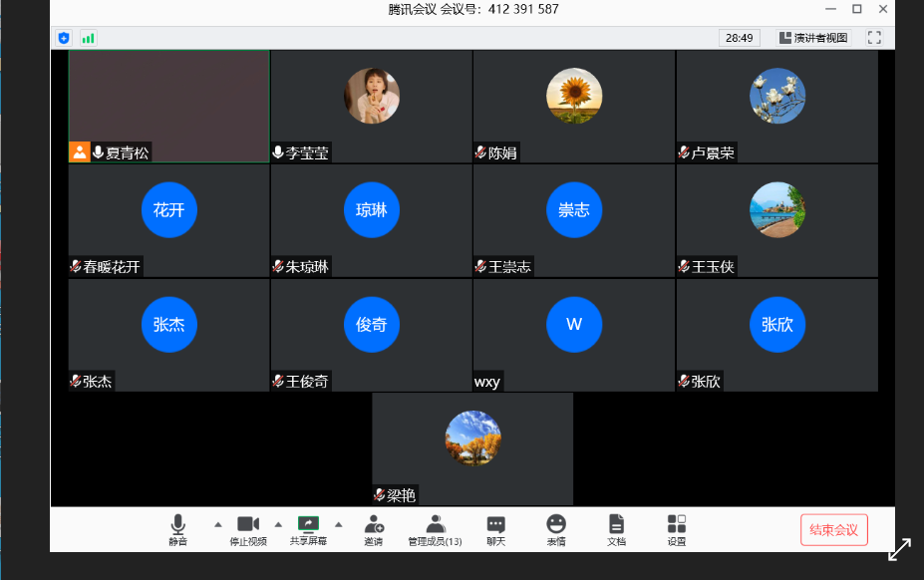Open the settings grid icon
The image size is (924, 580).
677,523
